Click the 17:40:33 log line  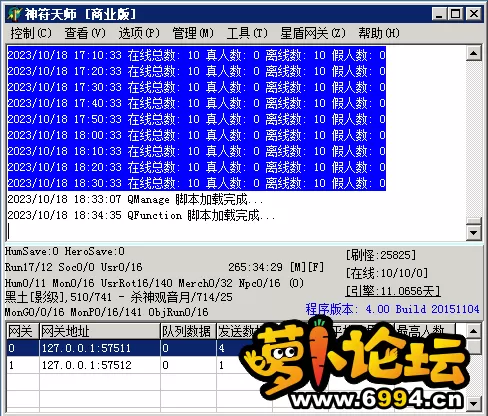click(197, 103)
